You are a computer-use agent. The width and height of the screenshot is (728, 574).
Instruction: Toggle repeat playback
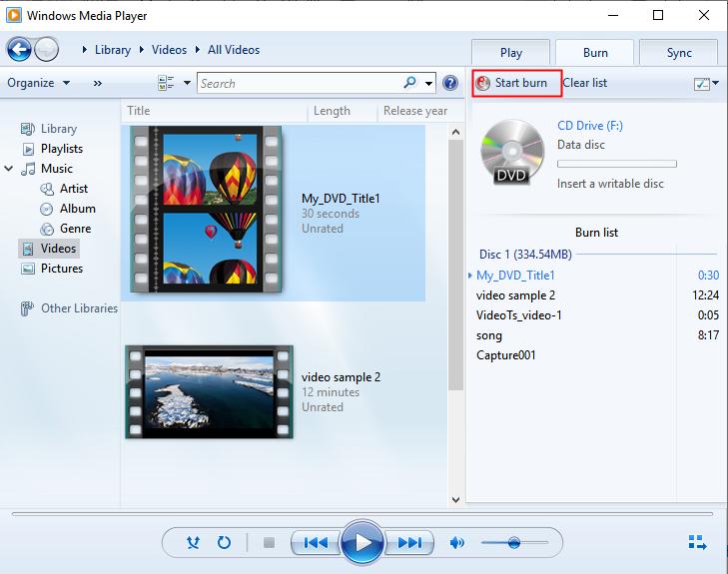tap(225, 543)
